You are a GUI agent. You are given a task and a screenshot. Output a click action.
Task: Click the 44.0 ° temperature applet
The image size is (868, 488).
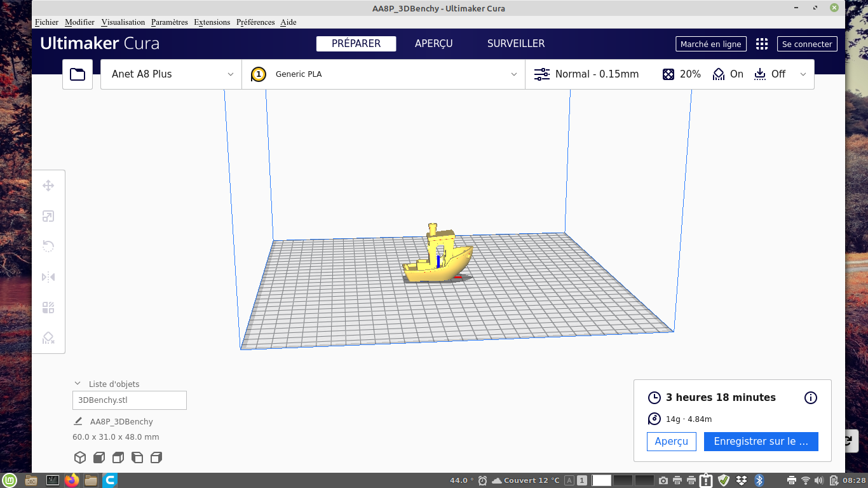coord(462,480)
